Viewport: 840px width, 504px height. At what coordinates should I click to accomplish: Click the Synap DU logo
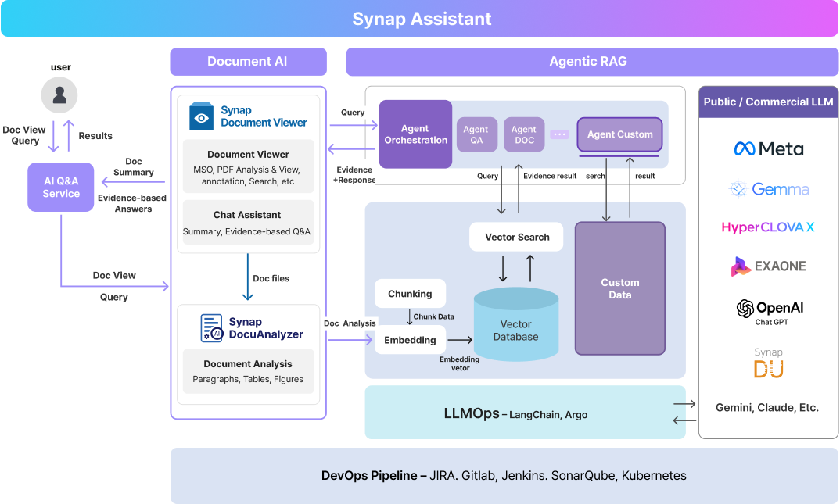pos(768,363)
